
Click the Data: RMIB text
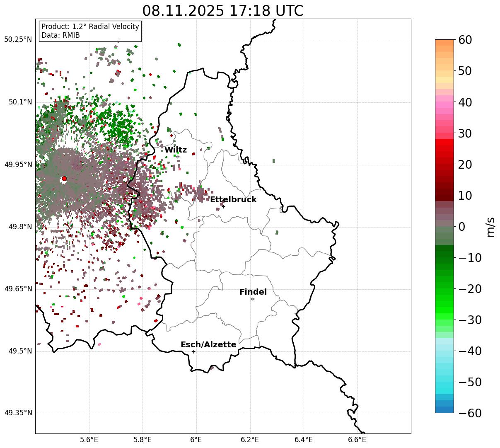60,36
